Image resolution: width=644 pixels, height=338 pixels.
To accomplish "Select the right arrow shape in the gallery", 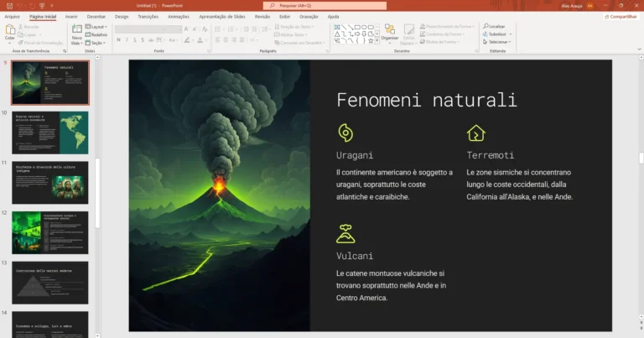I will pyautogui.click(x=357, y=34).
